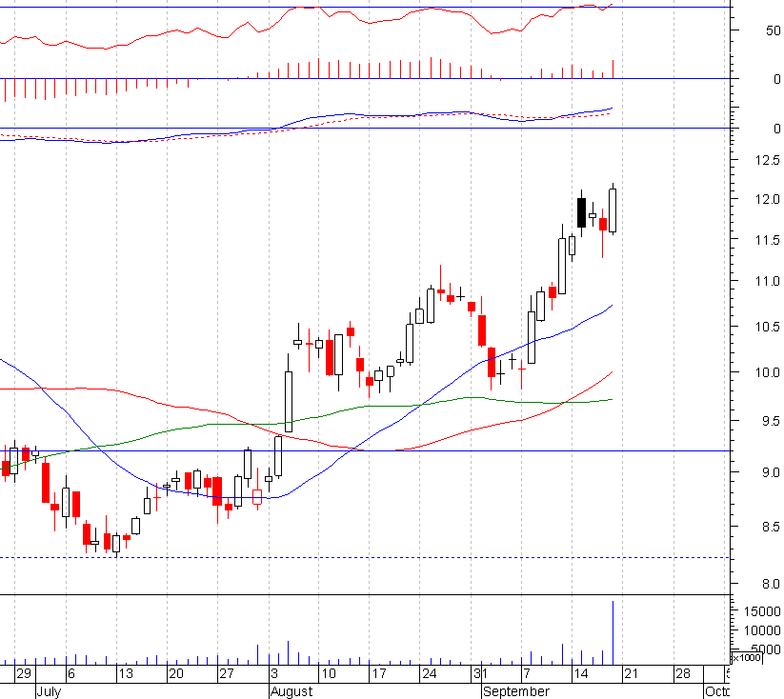This screenshot has height=699, width=784.
Task: Click the 31 date marker in August
Action: (480, 673)
